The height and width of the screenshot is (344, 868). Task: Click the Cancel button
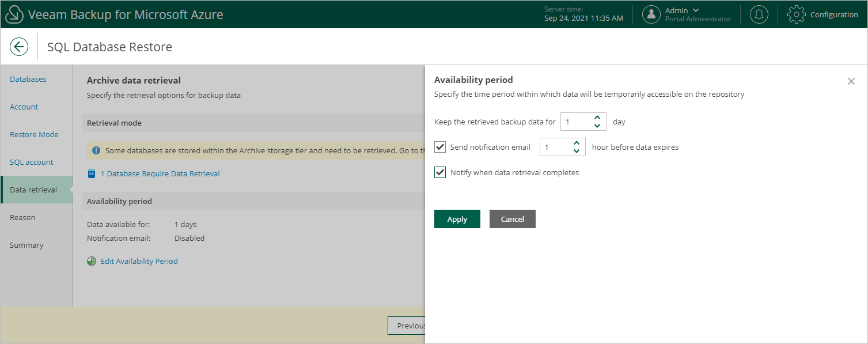513,219
